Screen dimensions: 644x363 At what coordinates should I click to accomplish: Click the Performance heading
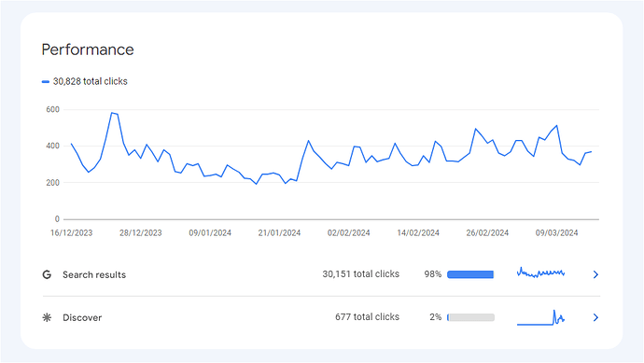(88, 49)
